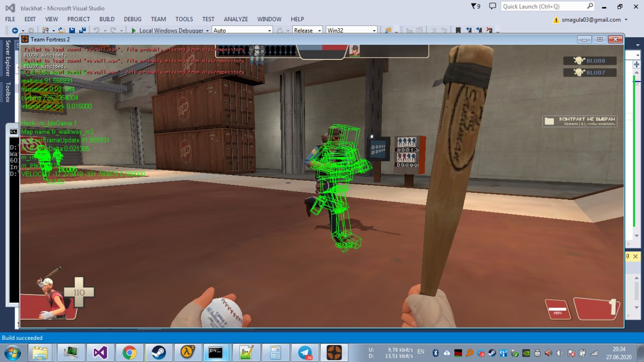The image size is (644, 362).
Task: Open the FILE menu in Visual Studio
Action: pyautogui.click(x=10, y=19)
